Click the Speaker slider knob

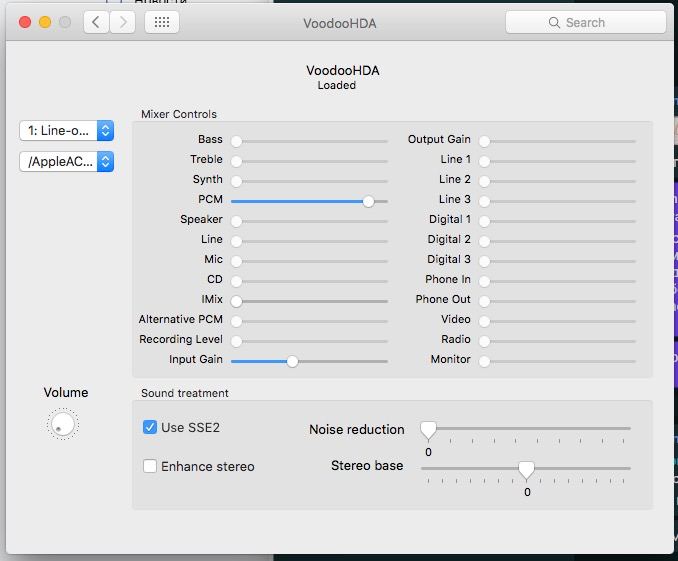237,221
